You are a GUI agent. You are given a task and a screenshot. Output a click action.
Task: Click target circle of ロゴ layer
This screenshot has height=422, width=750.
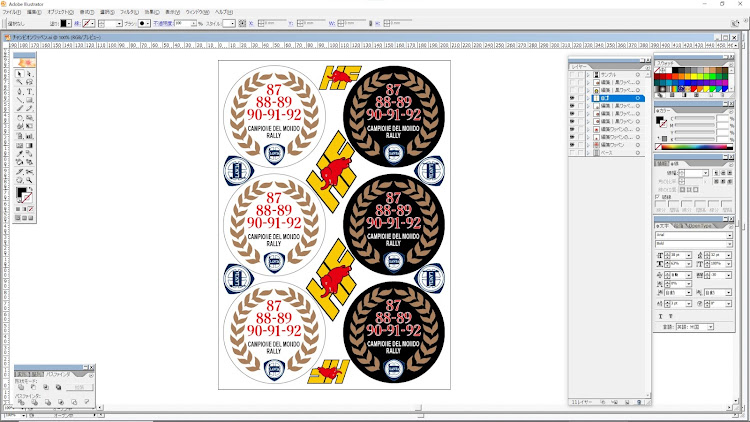(x=638, y=98)
